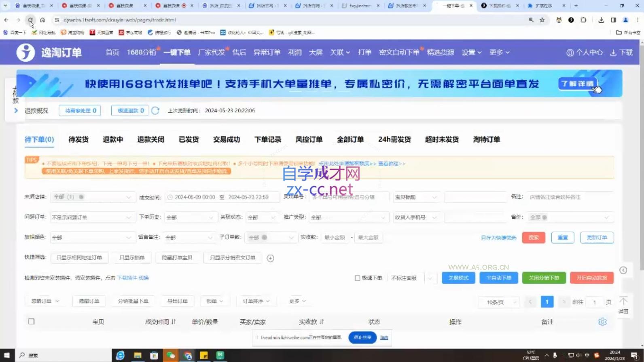Toggle the 只显示相同地址订单 quick filter
Viewport: 644px width, 362px height.
79,258
